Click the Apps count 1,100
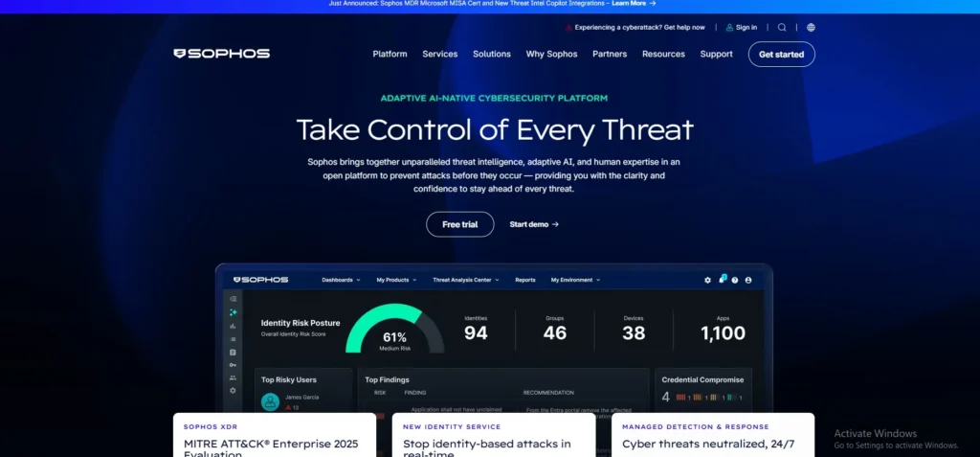 pyautogui.click(x=723, y=333)
